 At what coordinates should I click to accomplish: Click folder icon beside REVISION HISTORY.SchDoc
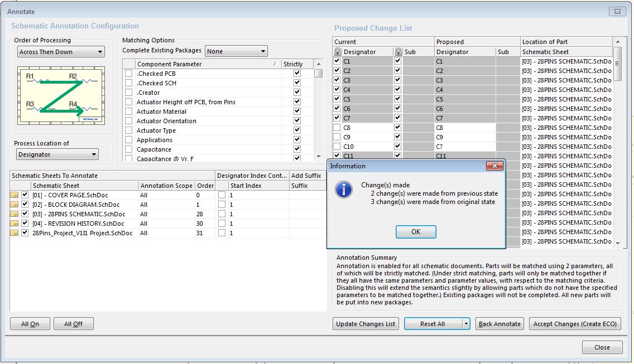point(15,224)
